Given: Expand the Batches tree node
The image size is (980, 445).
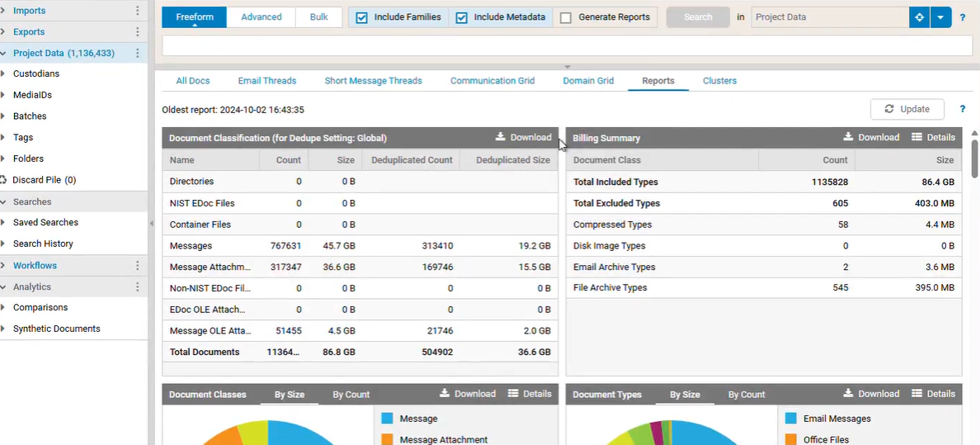Looking at the screenshot, I should coord(3,116).
